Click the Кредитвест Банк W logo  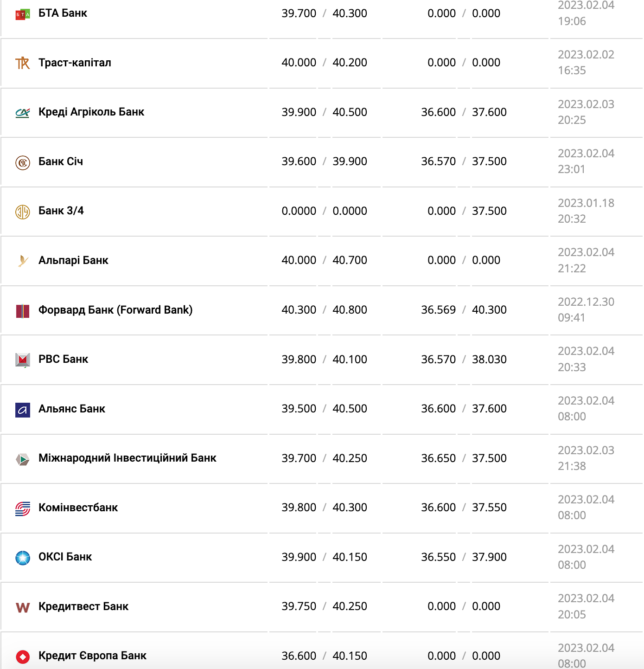[x=22, y=607]
